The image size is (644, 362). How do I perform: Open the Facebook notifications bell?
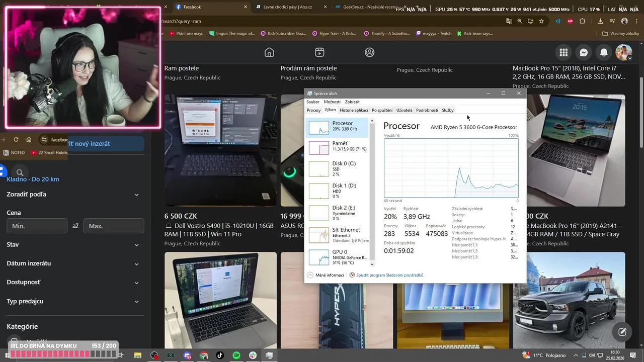[x=604, y=52]
